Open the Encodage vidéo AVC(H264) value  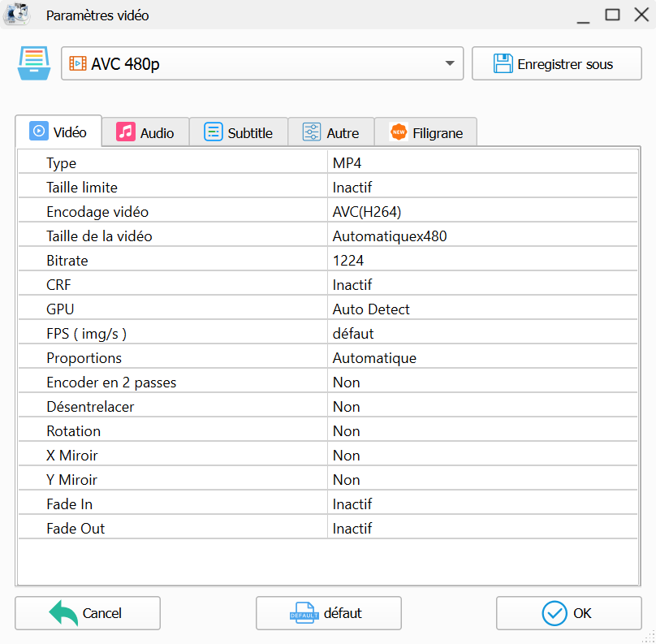pos(482,212)
